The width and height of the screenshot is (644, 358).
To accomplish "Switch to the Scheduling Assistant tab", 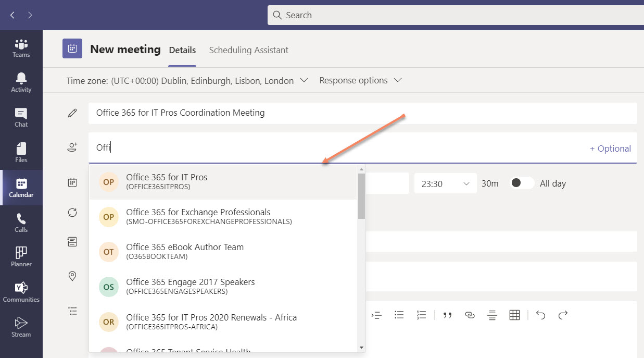I will [249, 51].
